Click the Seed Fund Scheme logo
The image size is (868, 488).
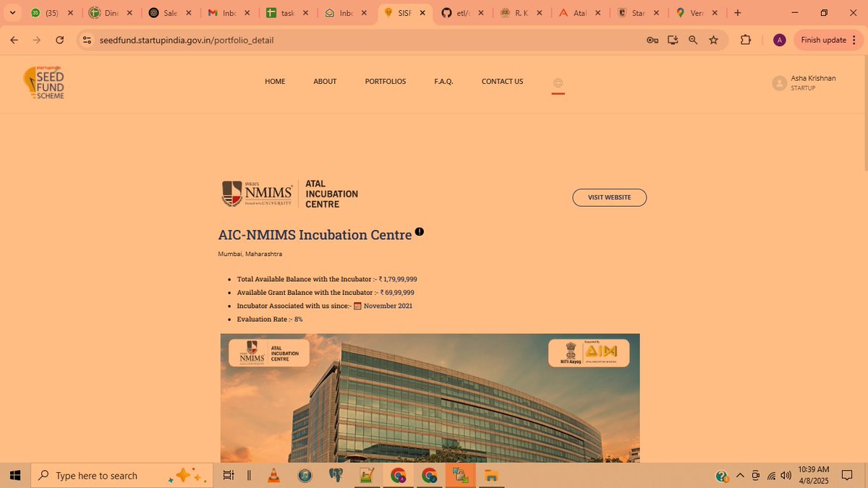click(x=43, y=82)
